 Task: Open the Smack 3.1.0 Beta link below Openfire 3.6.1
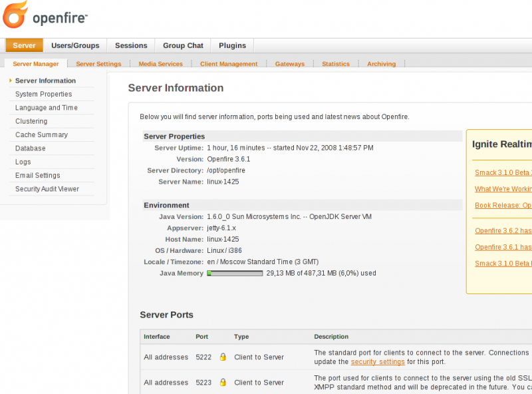(503, 264)
